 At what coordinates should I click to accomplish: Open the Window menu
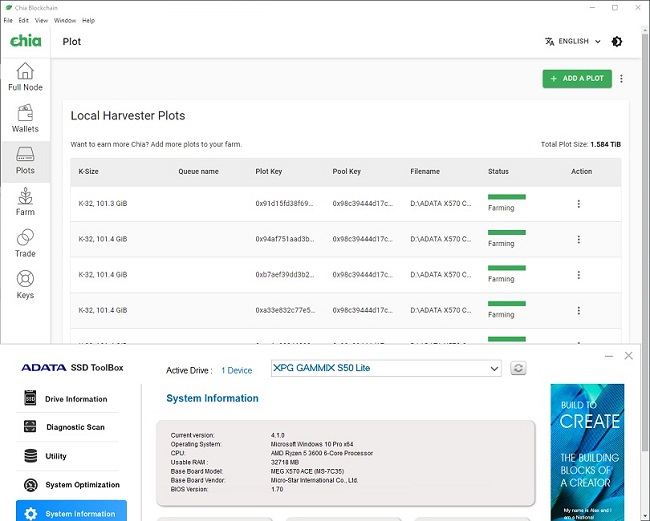point(64,20)
